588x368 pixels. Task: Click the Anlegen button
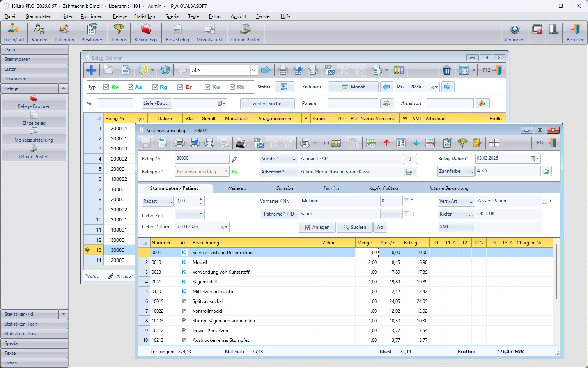(x=317, y=227)
